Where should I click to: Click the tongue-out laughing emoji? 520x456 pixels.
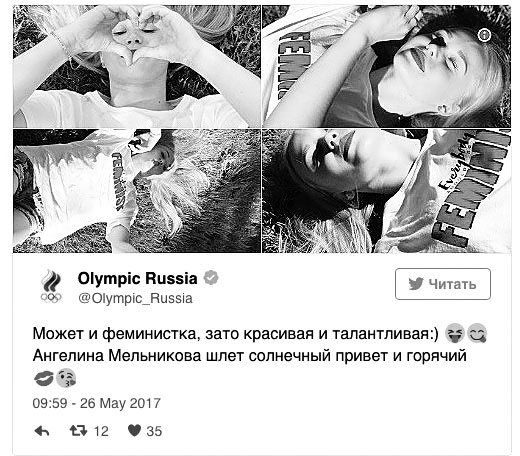pos(455,333)
